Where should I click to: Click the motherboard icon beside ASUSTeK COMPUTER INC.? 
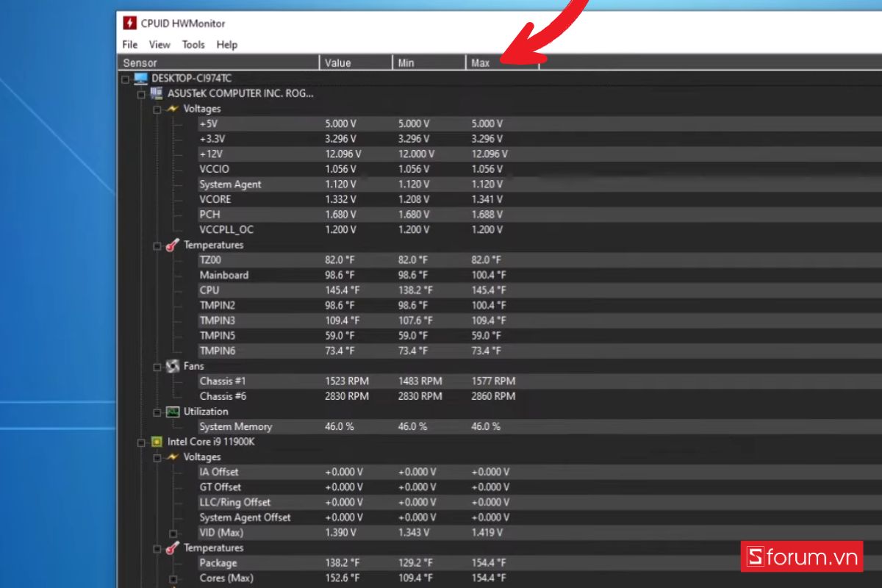pos(156,93)
